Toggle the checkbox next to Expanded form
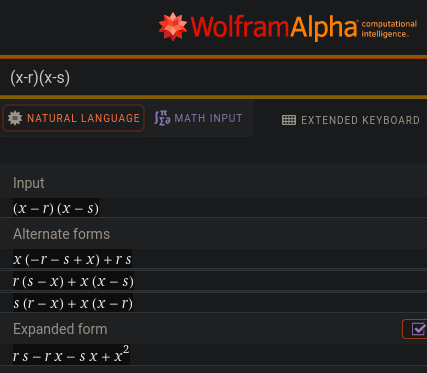Image resolution: width=427 pixels, height=373 pixels. click(418, 329)
